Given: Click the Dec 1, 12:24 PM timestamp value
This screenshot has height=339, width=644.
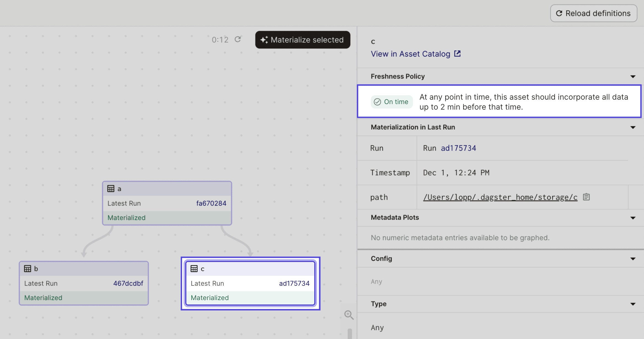Looking at the screenshot, I should 456,173.
